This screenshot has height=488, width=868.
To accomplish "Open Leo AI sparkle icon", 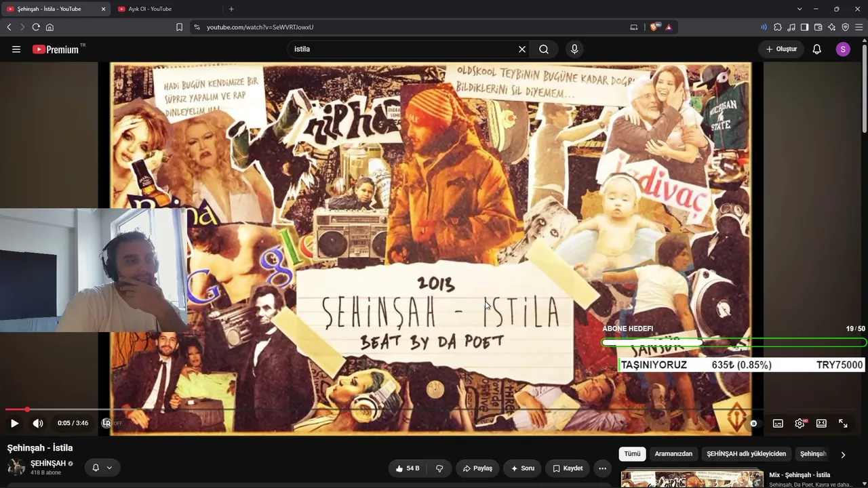I will [x=831, y=27].
